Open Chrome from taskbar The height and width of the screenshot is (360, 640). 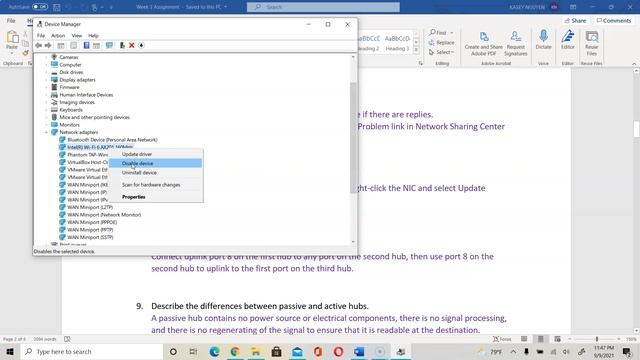click(235, 351)
